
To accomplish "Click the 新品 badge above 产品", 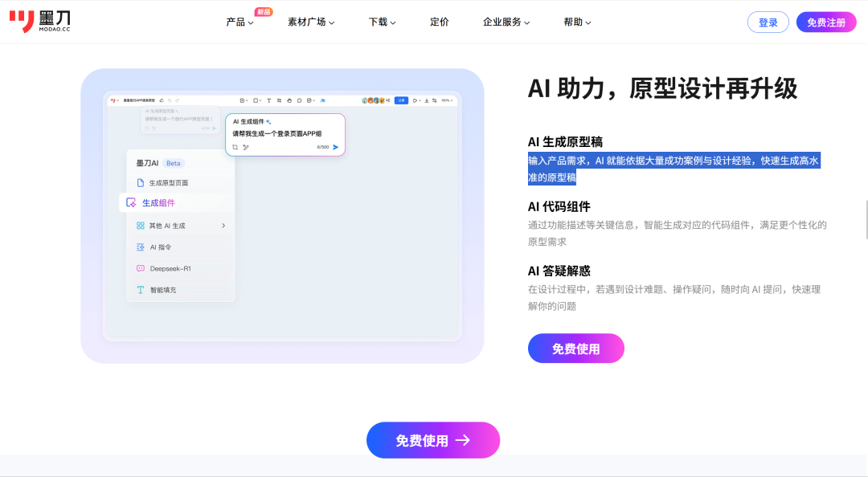I will pos(264,11).
